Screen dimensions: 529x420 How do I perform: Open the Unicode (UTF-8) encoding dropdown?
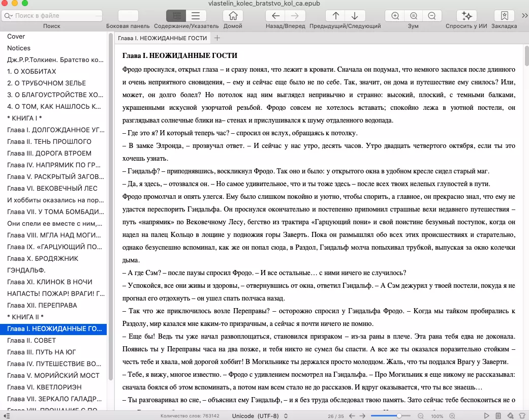pos(260,416)
